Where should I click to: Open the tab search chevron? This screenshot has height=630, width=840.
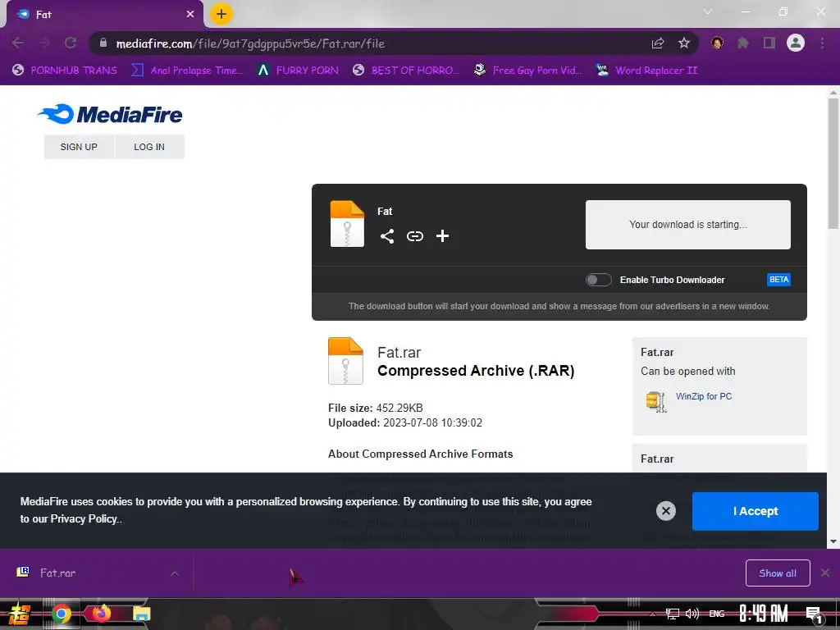coord(708,11)
